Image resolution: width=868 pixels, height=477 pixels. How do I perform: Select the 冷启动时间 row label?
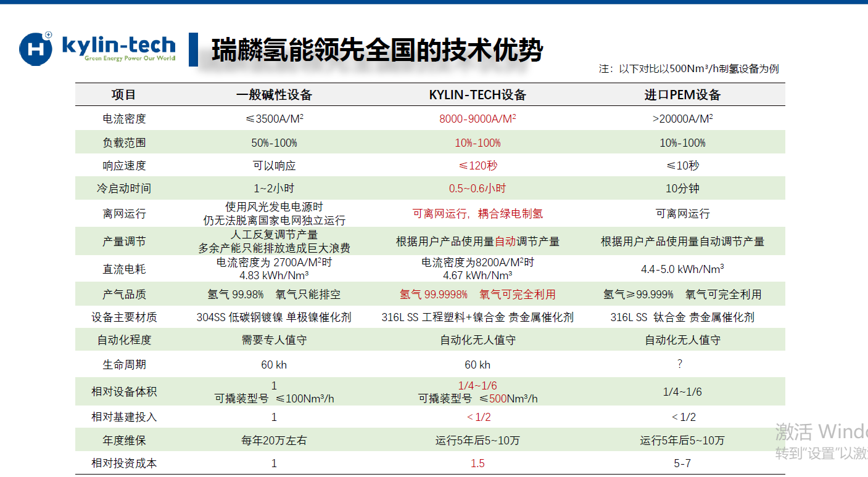point(124,189)
